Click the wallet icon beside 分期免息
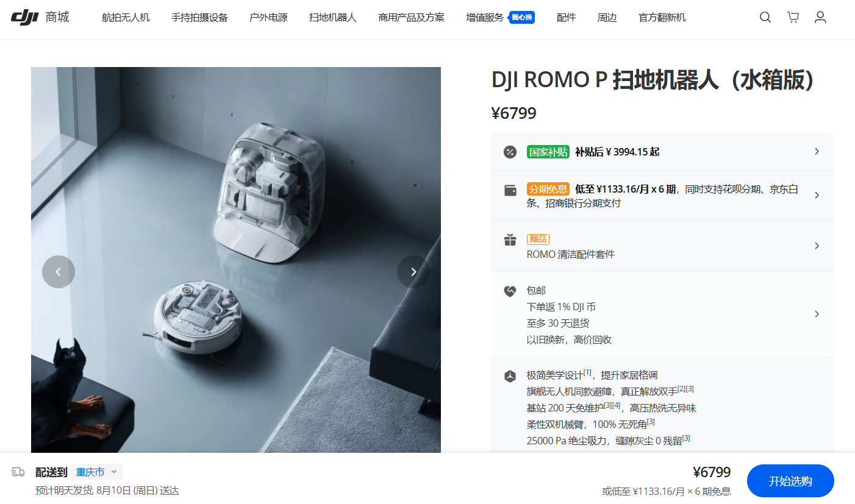Viewport: 855px width, 504px height. point(510,190)
